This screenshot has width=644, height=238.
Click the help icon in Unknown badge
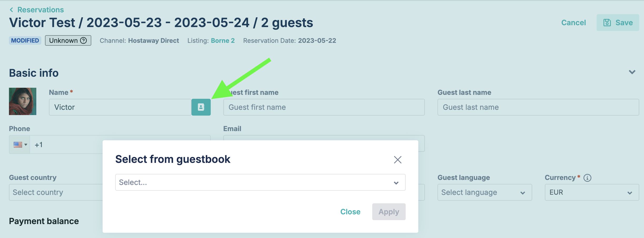click(83, 40)
